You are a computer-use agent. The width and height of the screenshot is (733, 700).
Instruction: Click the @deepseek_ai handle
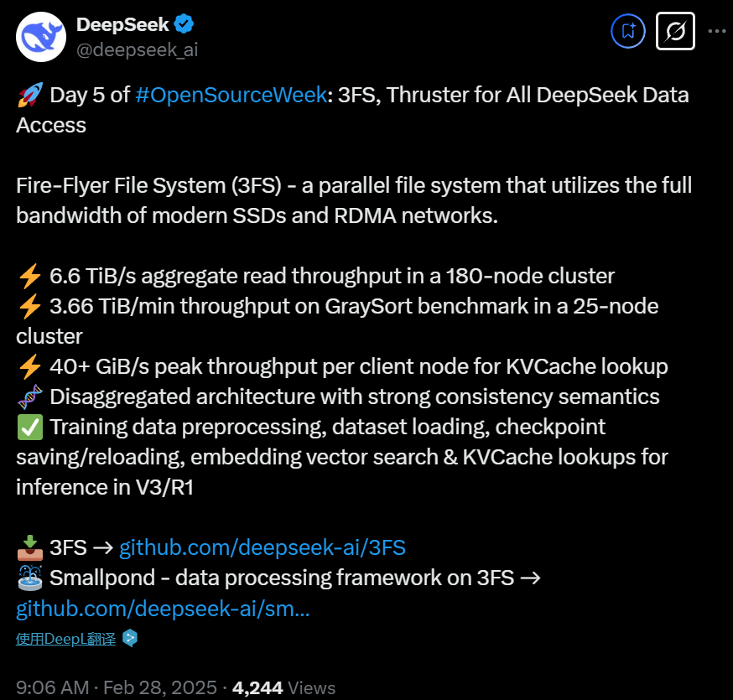click(138, 49)
